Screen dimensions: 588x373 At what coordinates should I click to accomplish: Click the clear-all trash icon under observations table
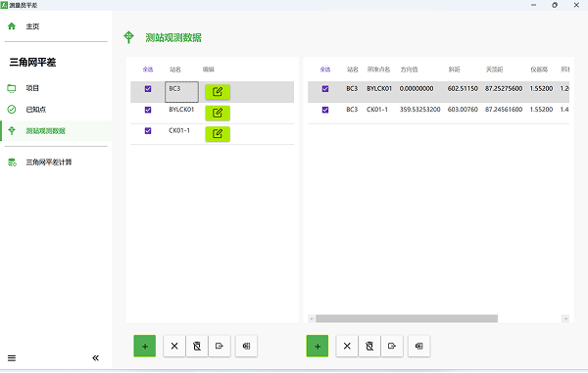click(369, 346)
